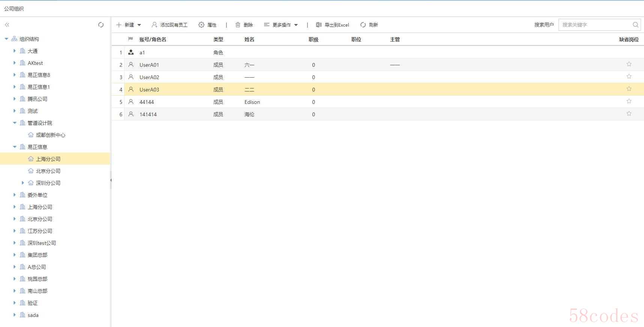Collapse the 易正信息 tree node
This screenshot has height=327, width=644.
point(15,147)
